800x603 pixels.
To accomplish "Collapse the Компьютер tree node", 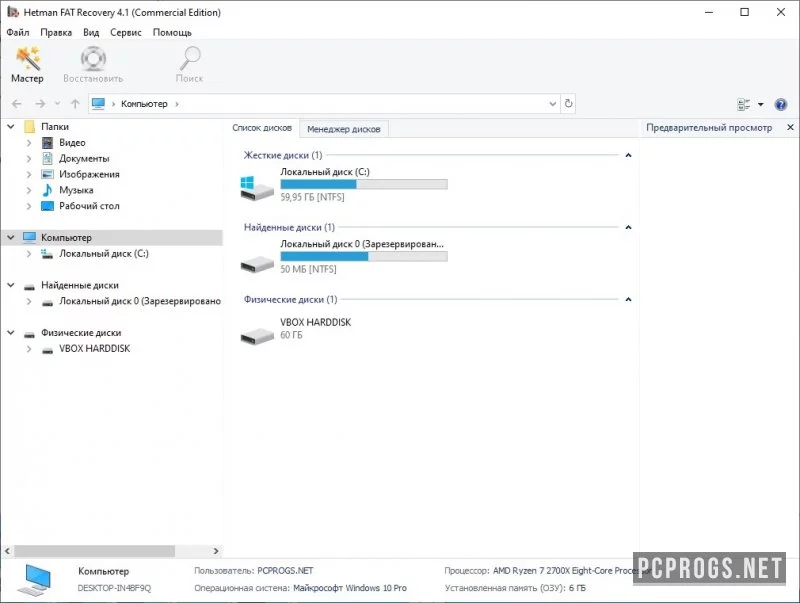I will 11,238.
